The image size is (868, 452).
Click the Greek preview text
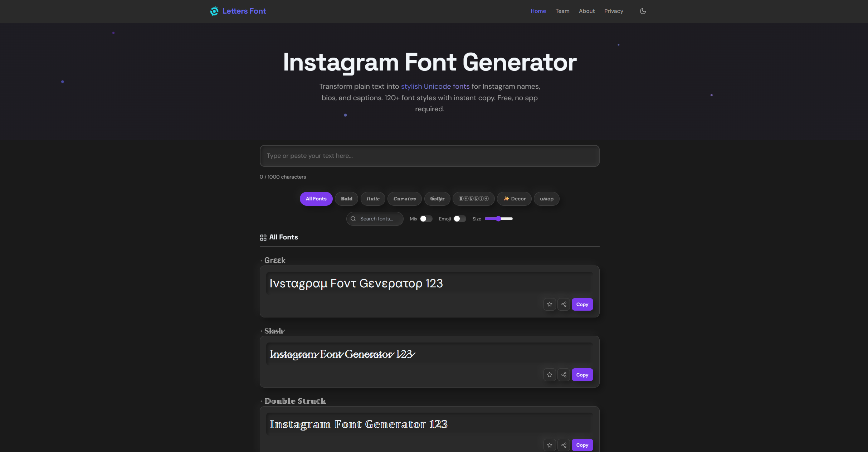tap(356, 283)
